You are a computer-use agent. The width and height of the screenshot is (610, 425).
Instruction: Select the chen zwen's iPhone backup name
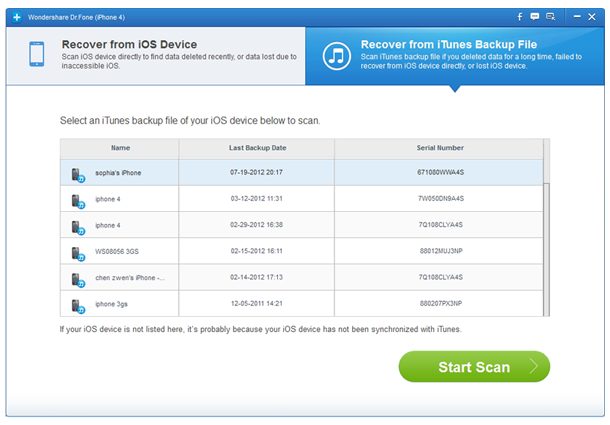130,277
